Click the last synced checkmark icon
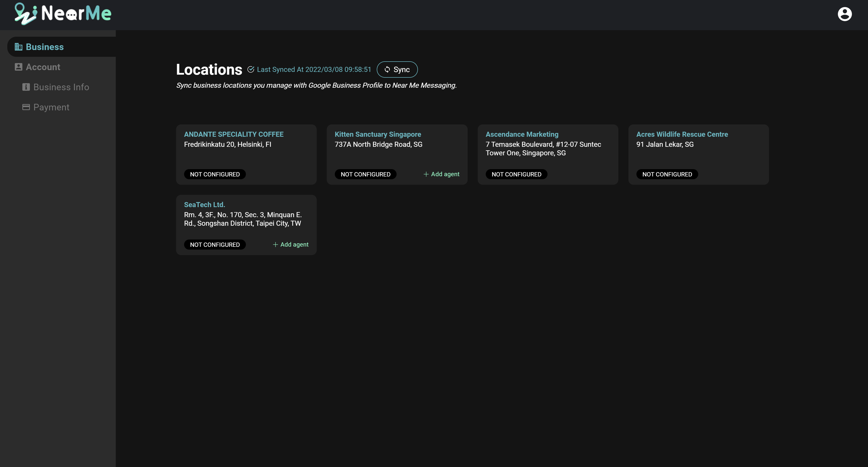The height and width of the screenshot is (467, 868). [x=251, y=69]
